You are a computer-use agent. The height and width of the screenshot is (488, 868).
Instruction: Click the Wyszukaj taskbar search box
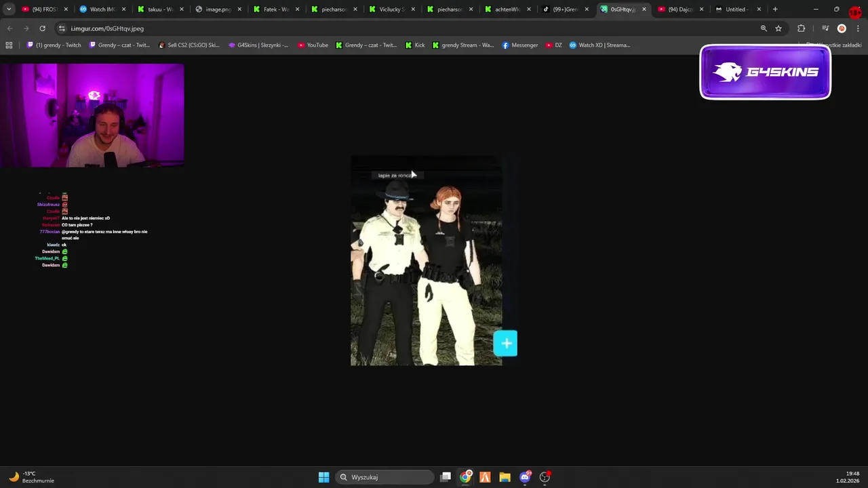tap(385, 477)
